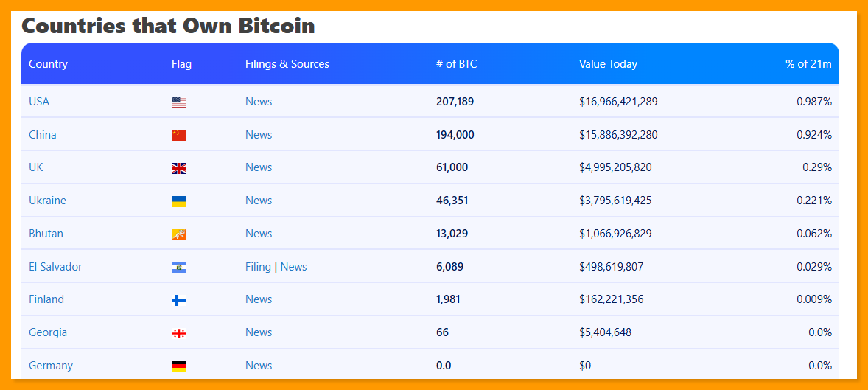Open the Ukraine country link
The image size is (868, 390).
tap(47, 201)
